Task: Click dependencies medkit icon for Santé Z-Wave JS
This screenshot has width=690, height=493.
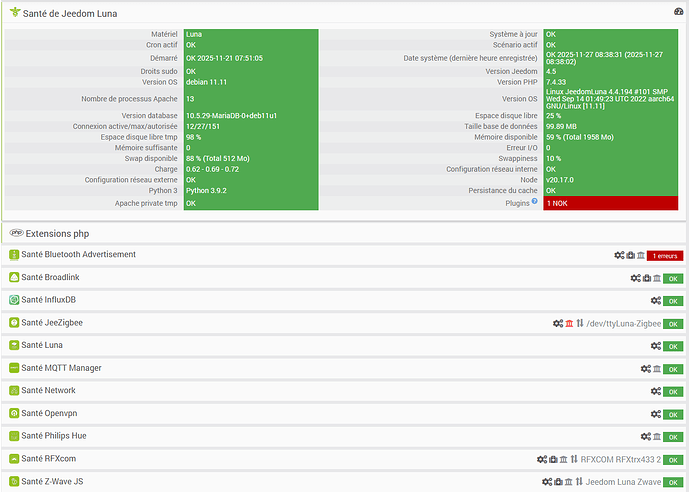Action: pyautogui.click(x=558, y=482)
